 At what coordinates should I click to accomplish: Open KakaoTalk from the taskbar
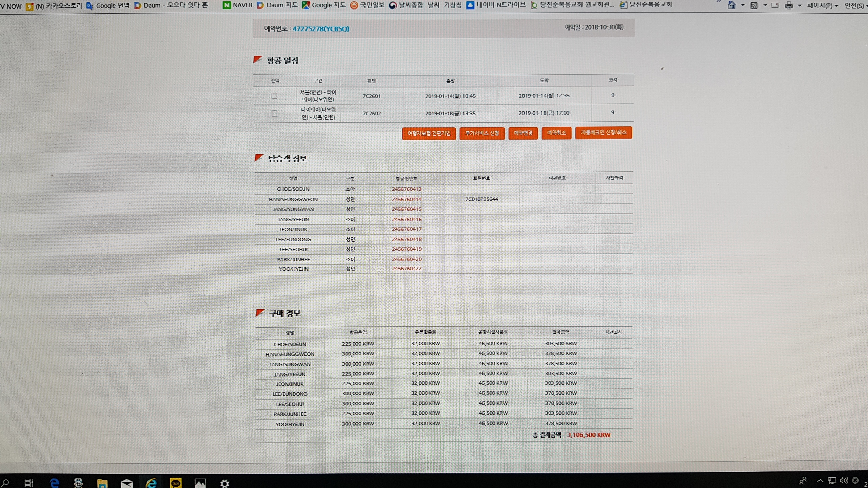[x=176, y=483]
